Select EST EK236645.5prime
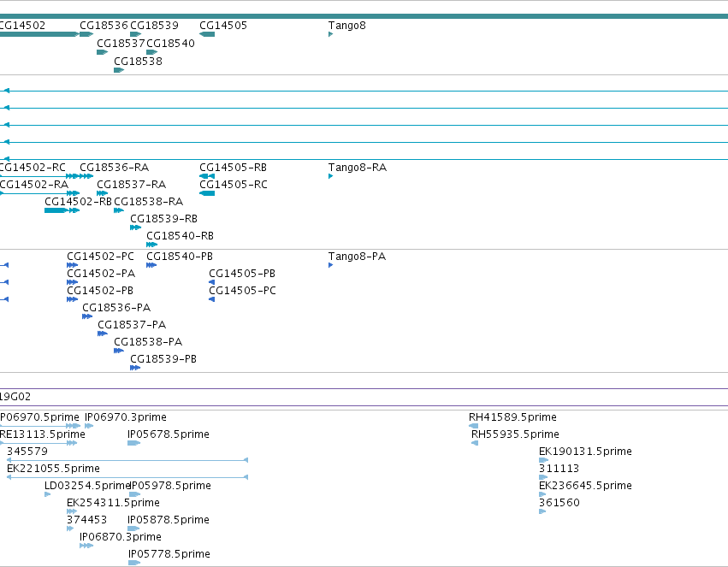 585,486
